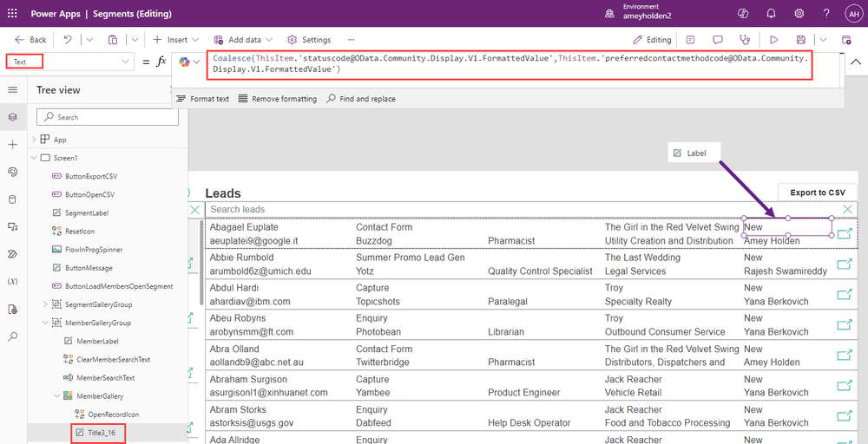Image resolution: width=868 pixels, height=444 pixels.
Task: Expand the Save options chevron
Action: tap(823, 40)
